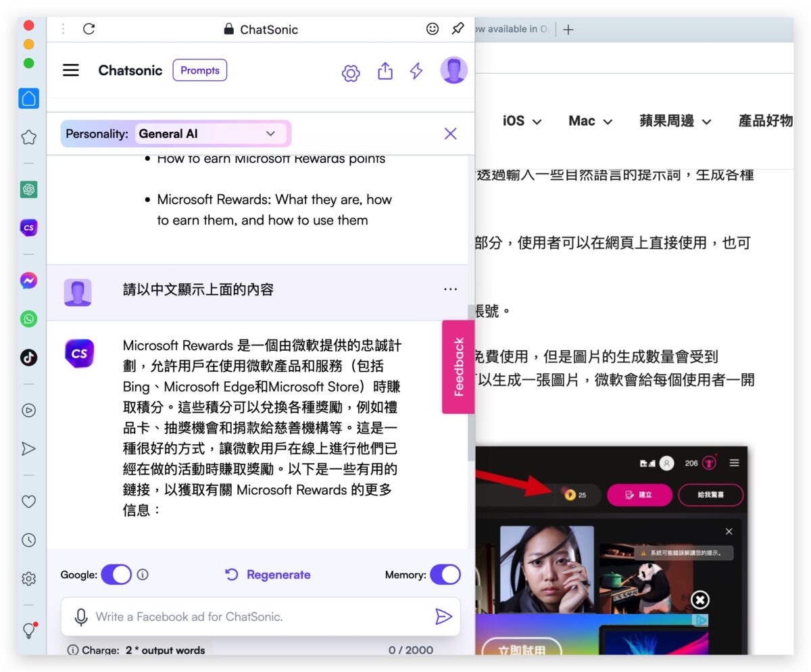
Task: Click the Charge info icon
Action: 73,650
